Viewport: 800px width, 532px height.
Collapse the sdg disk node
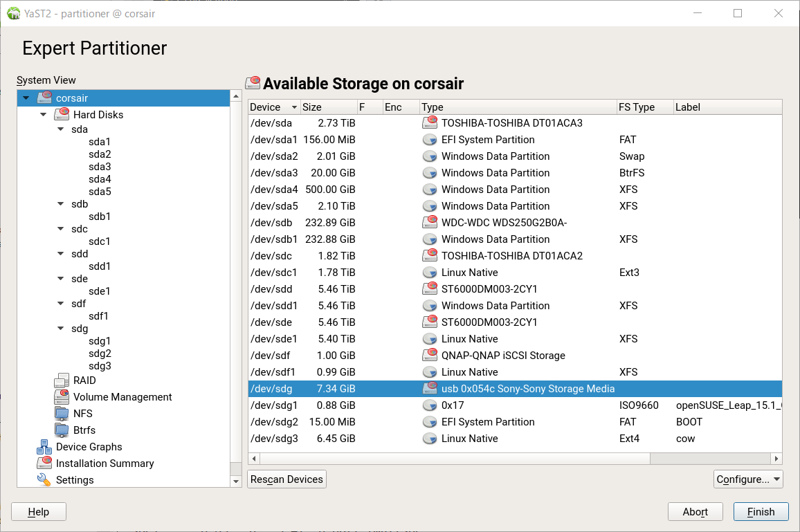click(61, 328)
